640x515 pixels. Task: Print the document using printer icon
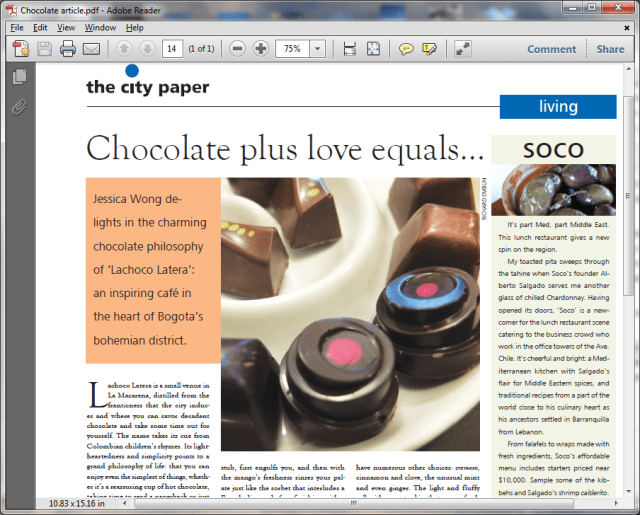[x=68, y=49]
